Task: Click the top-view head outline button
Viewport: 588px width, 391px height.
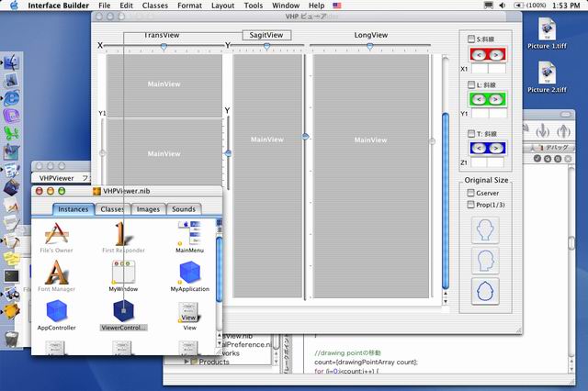Action: coord(485,291)
